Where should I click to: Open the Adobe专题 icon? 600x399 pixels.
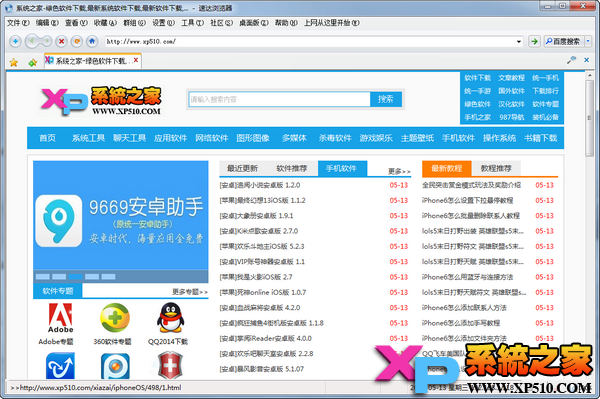60,318
